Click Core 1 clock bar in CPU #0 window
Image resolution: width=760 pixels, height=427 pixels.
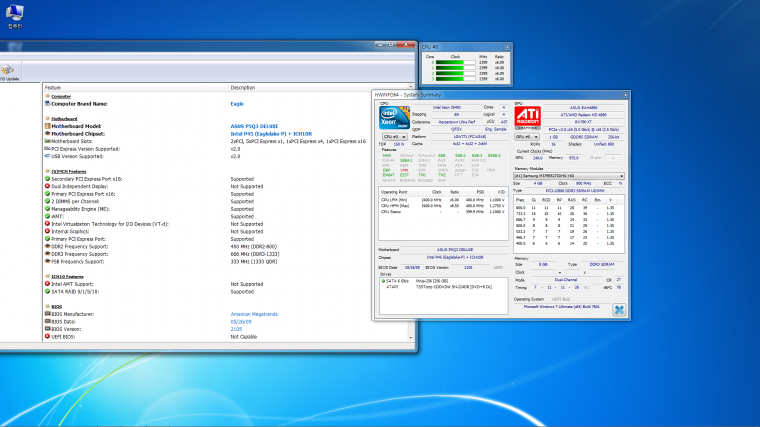[x=455, y=68]
